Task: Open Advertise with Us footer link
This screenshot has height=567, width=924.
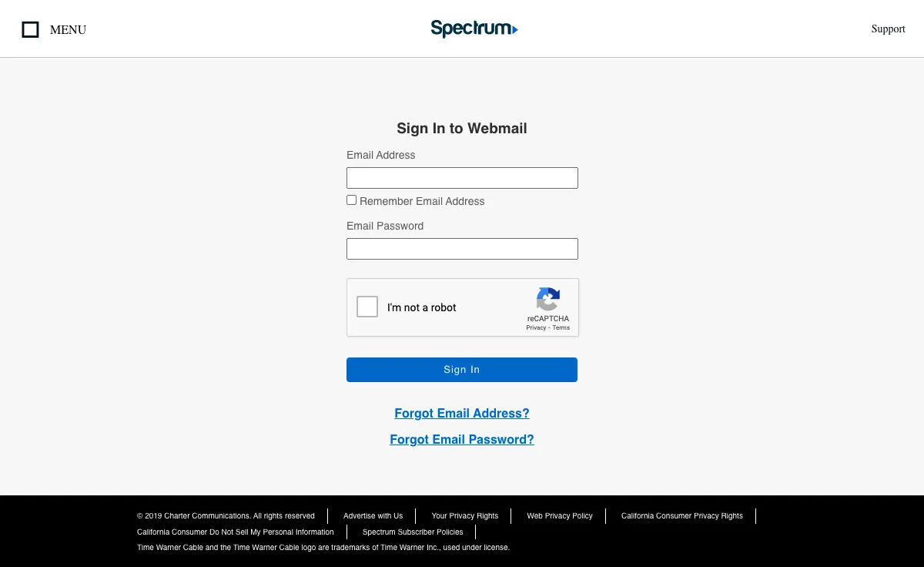Action: pyautogui.click(x=373, y=516)
